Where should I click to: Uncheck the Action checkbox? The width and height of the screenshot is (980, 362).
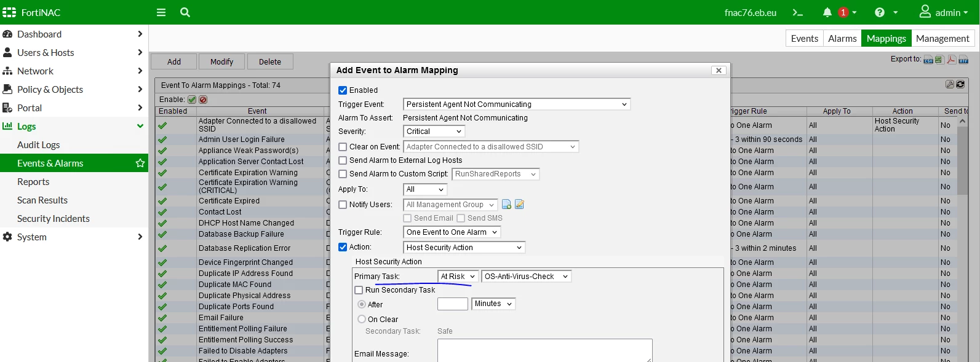[x=343, y=247]
